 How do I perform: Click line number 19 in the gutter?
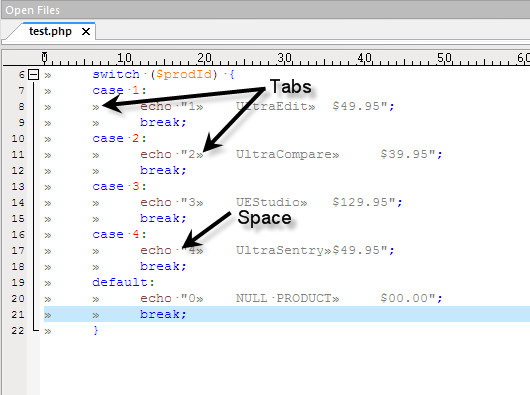18,282
